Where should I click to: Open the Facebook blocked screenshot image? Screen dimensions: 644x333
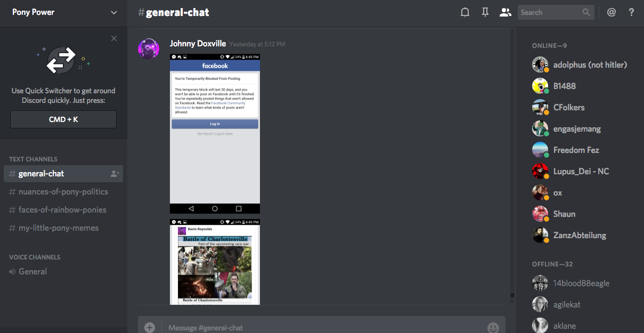coord(215,133)
